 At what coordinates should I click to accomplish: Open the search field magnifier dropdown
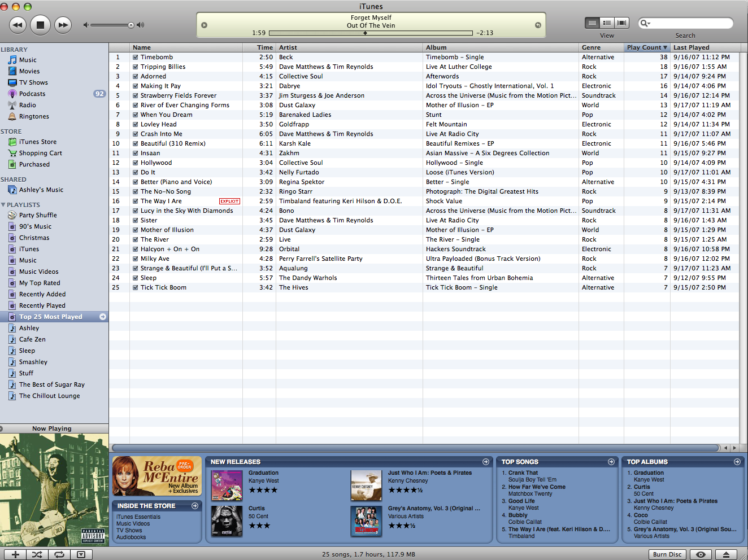[645, 23]
